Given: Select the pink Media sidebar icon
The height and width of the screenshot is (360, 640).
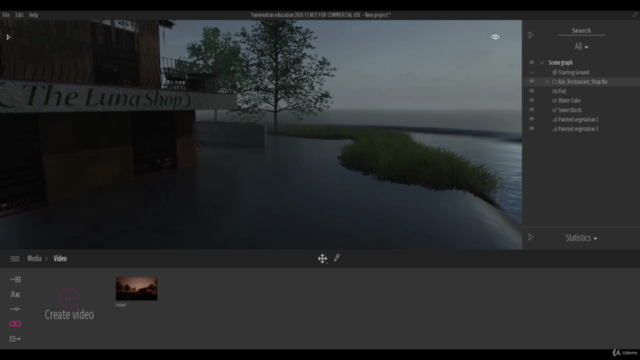Looking at the screenshot, I should pos(15,324).
